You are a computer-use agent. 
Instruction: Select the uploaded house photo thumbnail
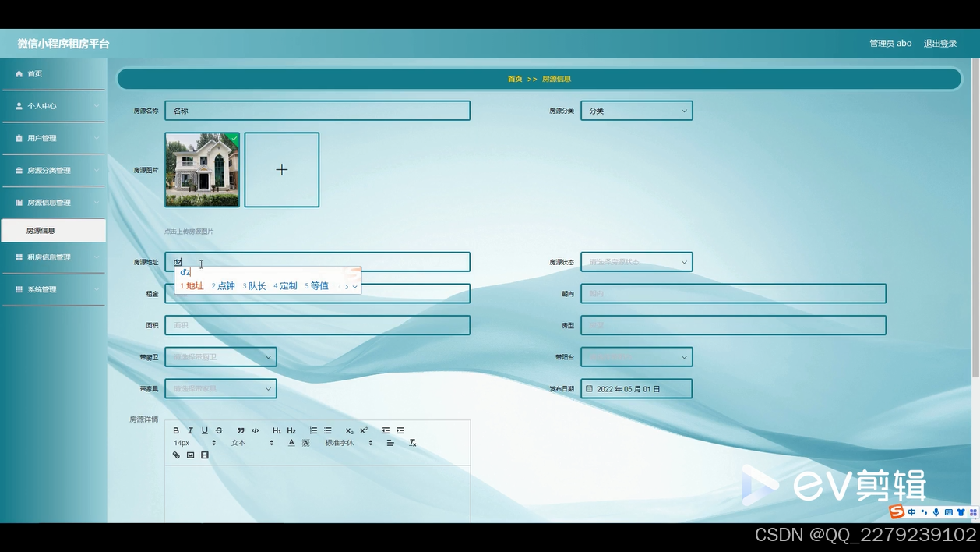pos(203,170)
